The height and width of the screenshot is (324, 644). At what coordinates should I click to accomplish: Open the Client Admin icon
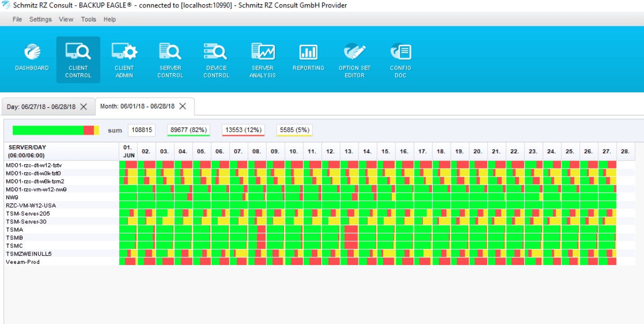(124, 53)
